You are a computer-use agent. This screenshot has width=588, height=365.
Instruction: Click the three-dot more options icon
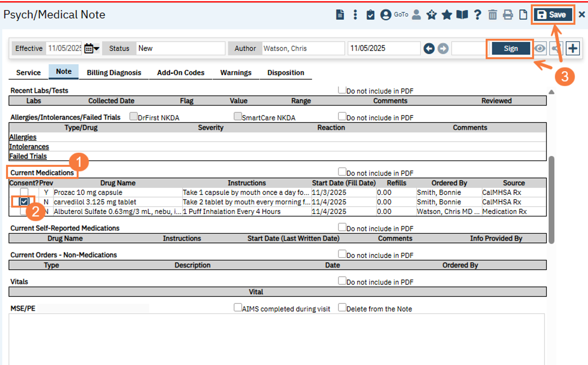coord(355,15)
